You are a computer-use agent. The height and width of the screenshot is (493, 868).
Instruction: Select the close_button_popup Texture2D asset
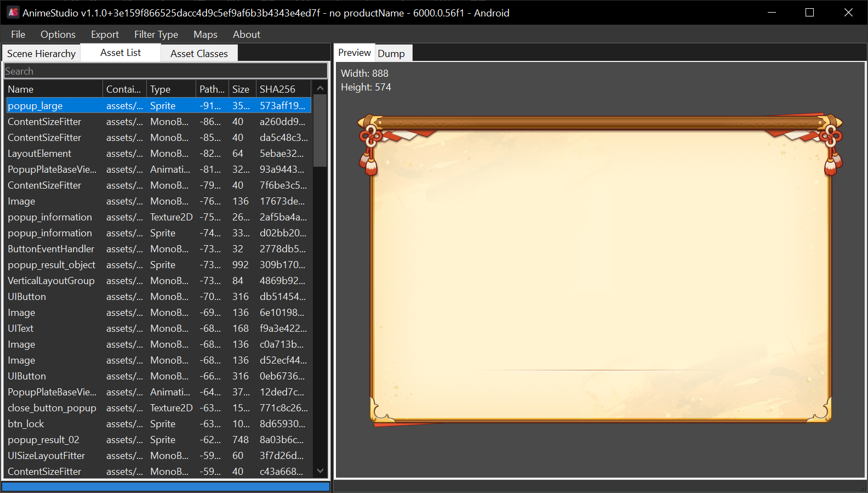coord(52,408)
